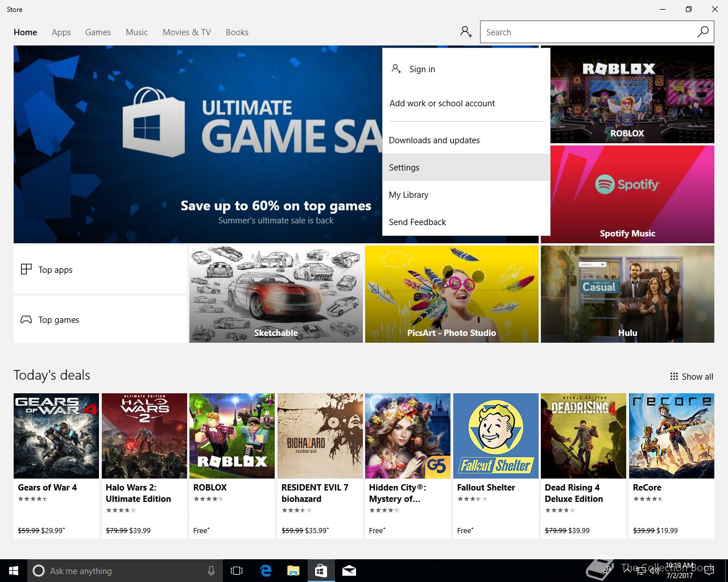Image resolution: width=728 pixels, height=582 pixels.
Task: Click the Cortana circle icon
Action: coord(39,571)
